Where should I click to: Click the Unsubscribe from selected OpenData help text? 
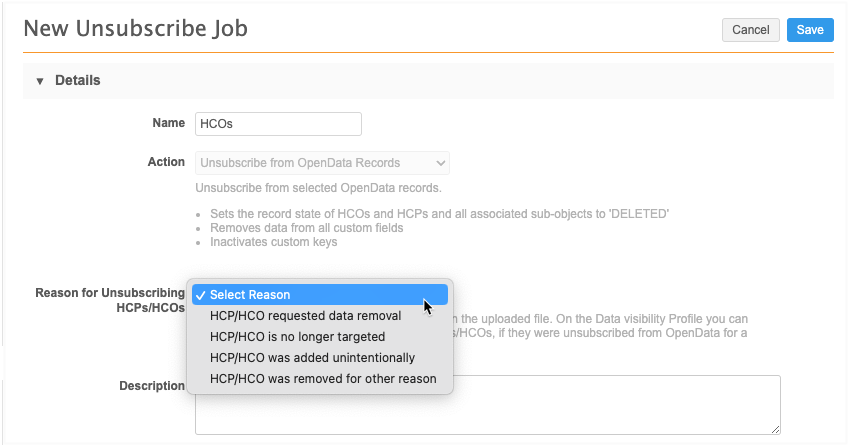(x=318, y=188)
